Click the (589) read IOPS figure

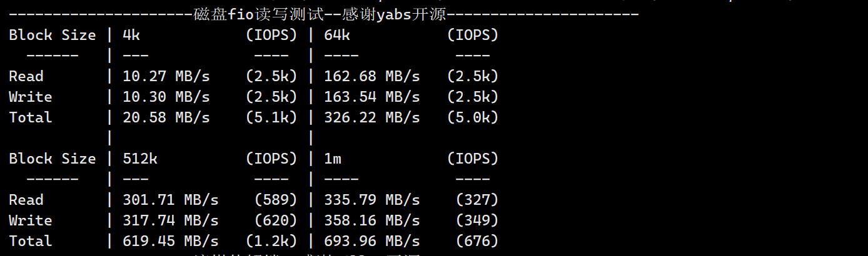click(x=276, y=200)
